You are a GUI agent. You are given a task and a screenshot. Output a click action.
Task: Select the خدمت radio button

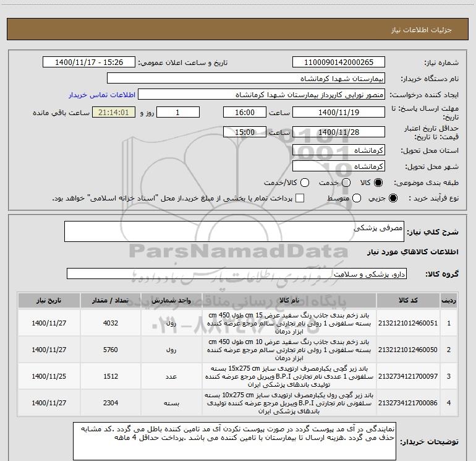point(346,183)
